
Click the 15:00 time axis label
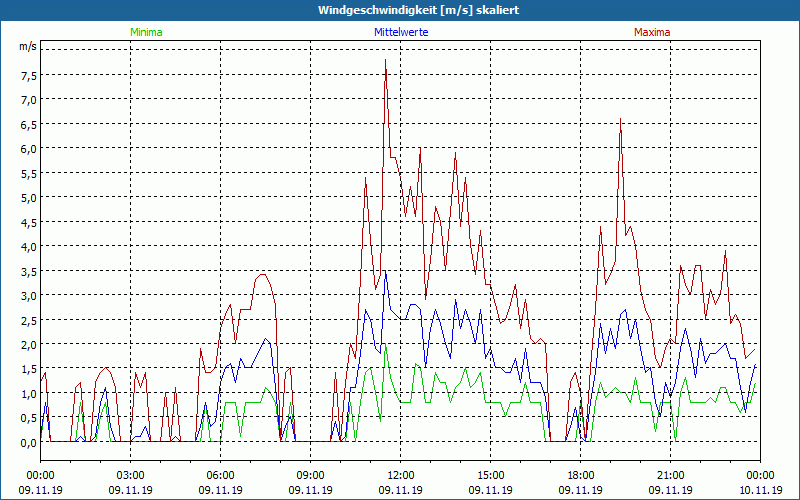coord(490,476)
